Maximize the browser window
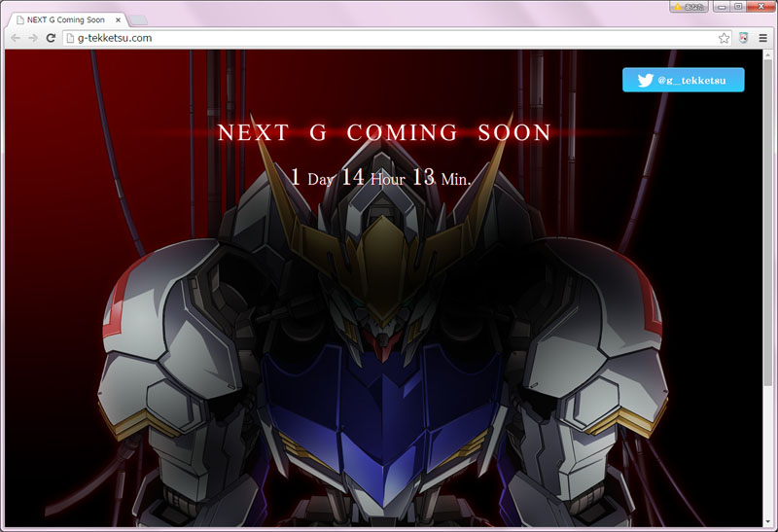778x532 pixels. 738,7
